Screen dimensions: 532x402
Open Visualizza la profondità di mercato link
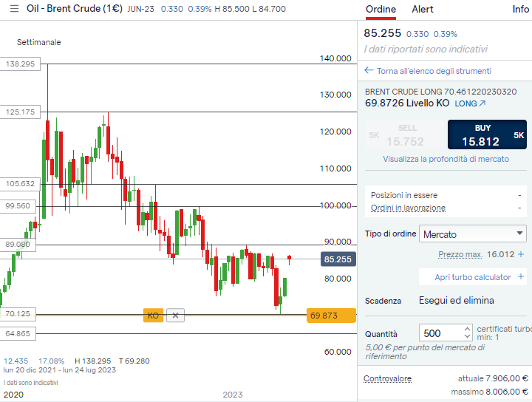(446, 159)
